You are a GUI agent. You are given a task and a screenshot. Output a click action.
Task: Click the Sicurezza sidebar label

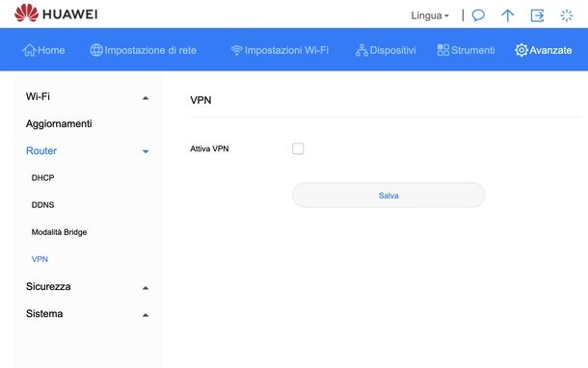[48, 287]
